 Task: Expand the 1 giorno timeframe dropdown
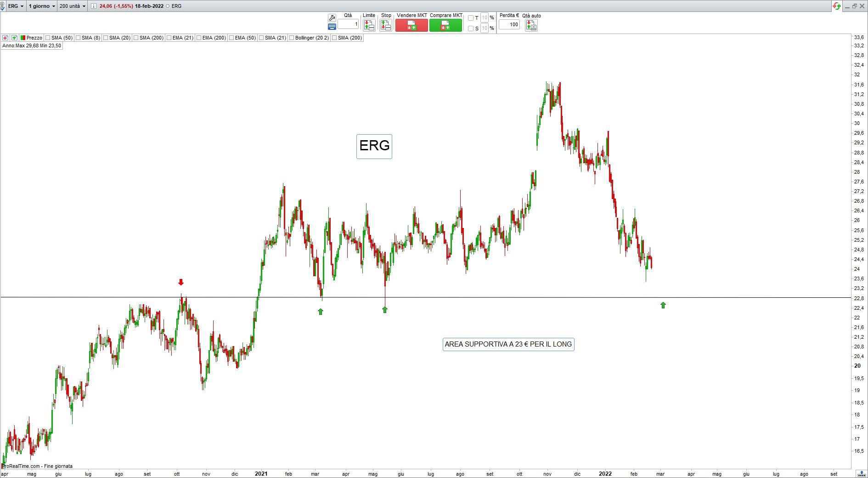point(42,6)
